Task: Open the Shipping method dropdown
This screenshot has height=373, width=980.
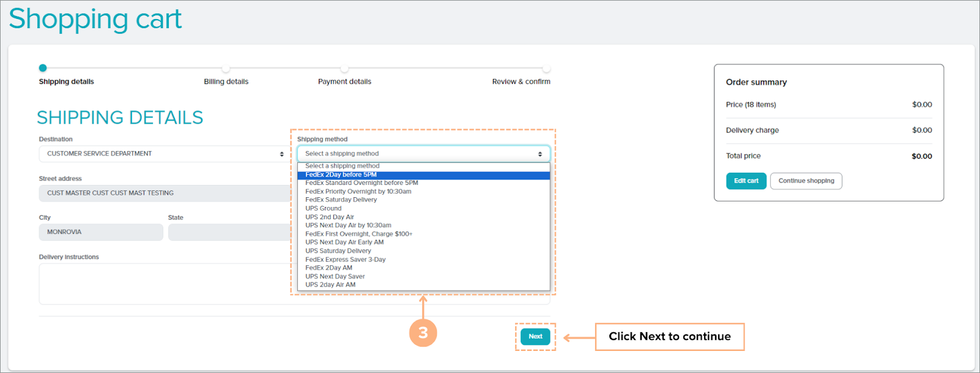Action: click(x=423, y=154)
